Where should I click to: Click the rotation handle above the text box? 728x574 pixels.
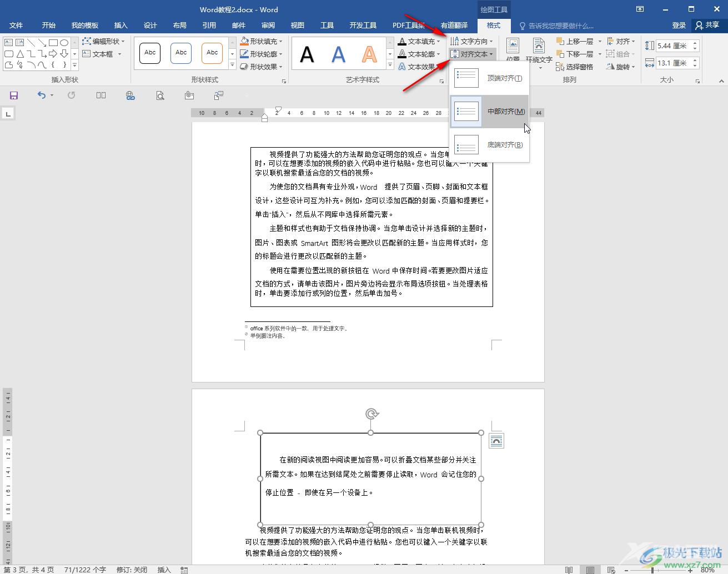pyautogui.click(x=372, y=414)
